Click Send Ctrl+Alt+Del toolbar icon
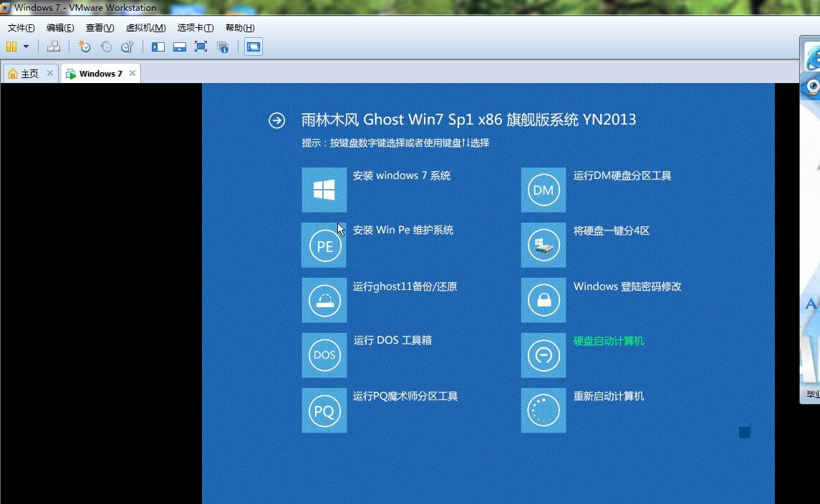The height and width of the screenshot is (504, 820). coord(53,47)
